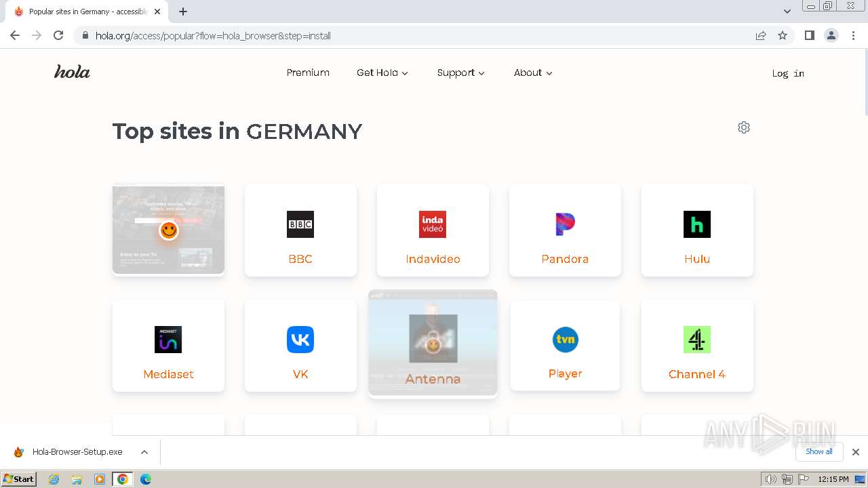The image size is (868, 488).
Task: Open the Premium page
Action: tap(308, 73)
